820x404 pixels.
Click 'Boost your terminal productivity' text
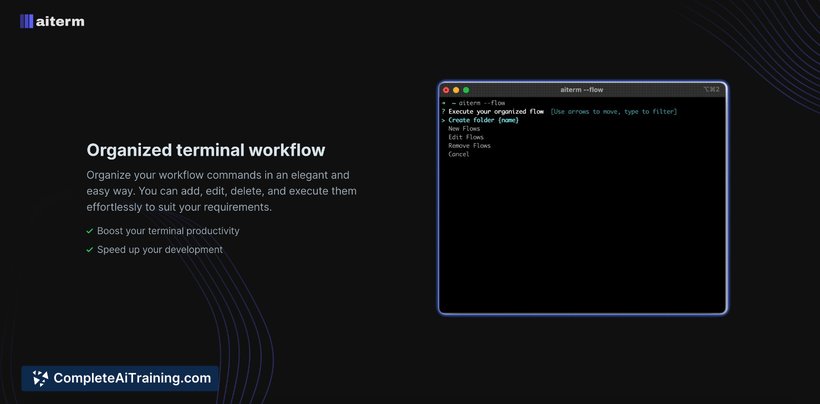point(168,230)
